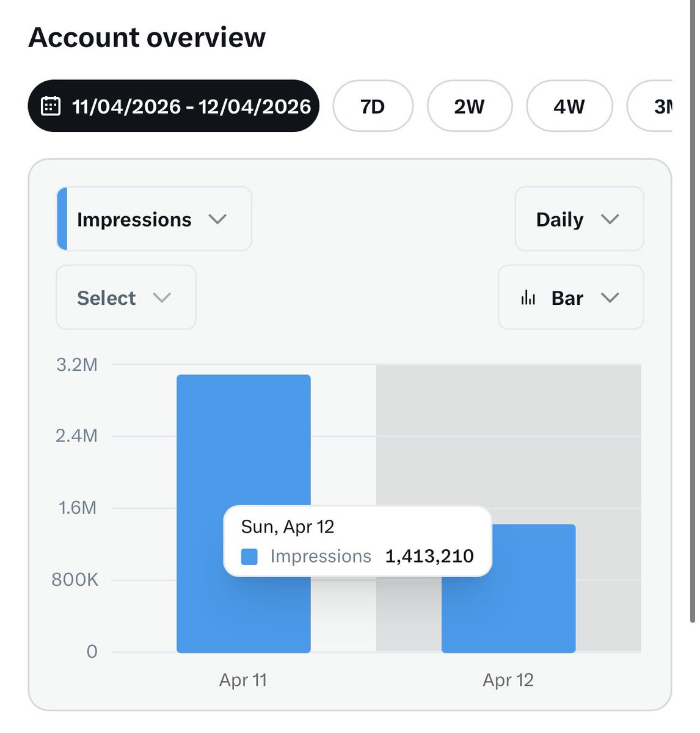Click the Sun, Apr 12 tooltip heading
Viewport: 700px width, 733px height.
tap(288, 527)
